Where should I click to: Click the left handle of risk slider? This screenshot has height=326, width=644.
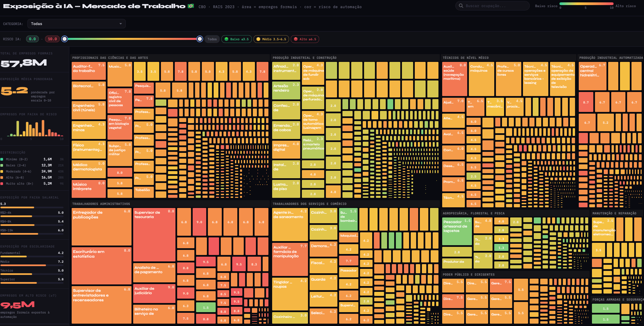[x=65, y=39]
